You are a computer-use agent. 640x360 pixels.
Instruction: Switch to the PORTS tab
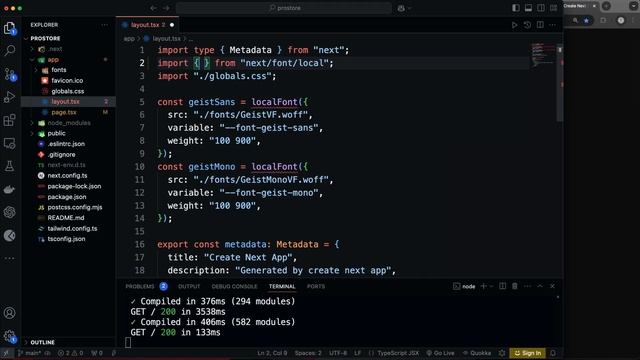pyautogui.click(x=316, y=286)
